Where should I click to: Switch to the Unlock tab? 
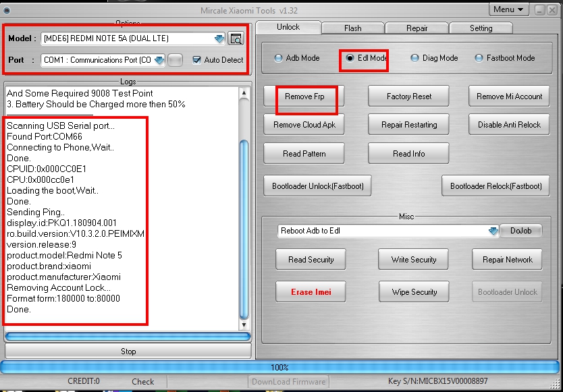click(288, 27)
